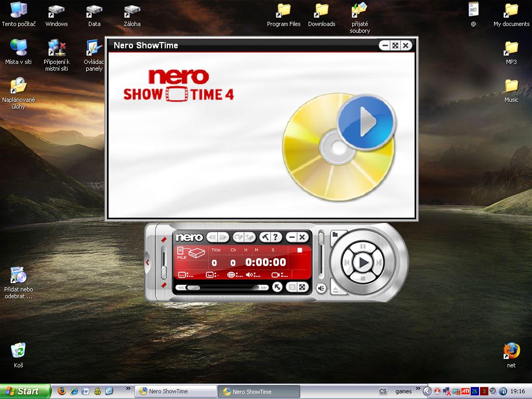Step one frame backward

coord(212,237)
